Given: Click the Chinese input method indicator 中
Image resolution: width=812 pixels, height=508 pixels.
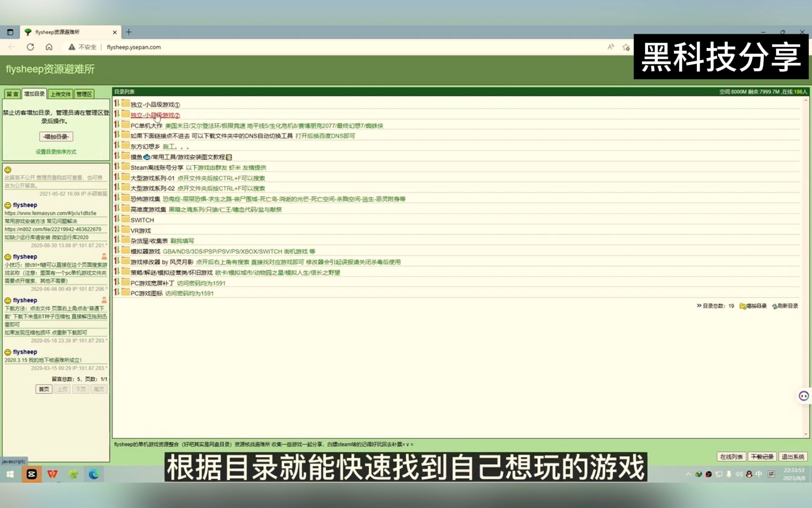Looking at the screenshot, I should pos(759,474).
